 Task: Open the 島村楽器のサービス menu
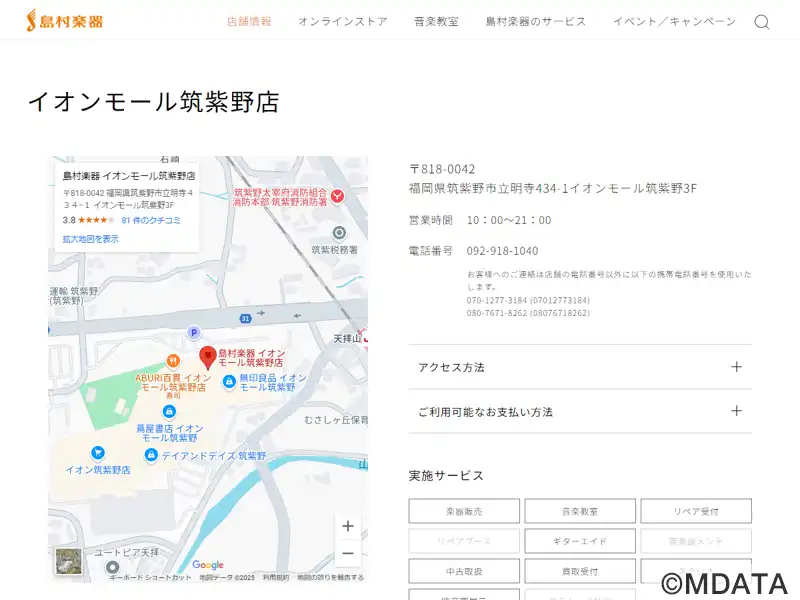[x=536, y=21]
